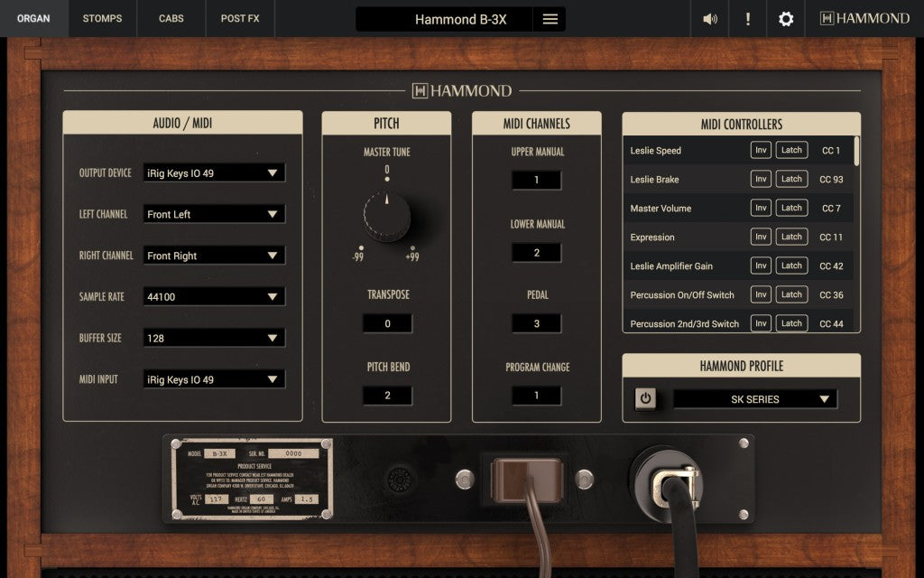924x578 pixels.
Task: Toggle Inv for Percussion 2nd/3rd Switch
Action: point(761,323)
